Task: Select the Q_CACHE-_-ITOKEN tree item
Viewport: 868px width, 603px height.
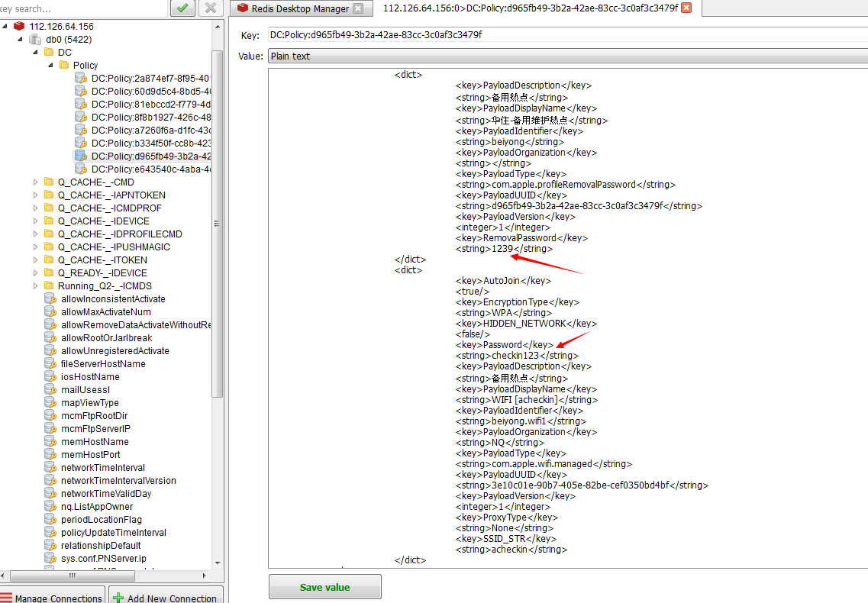Action: click(102, 260)
